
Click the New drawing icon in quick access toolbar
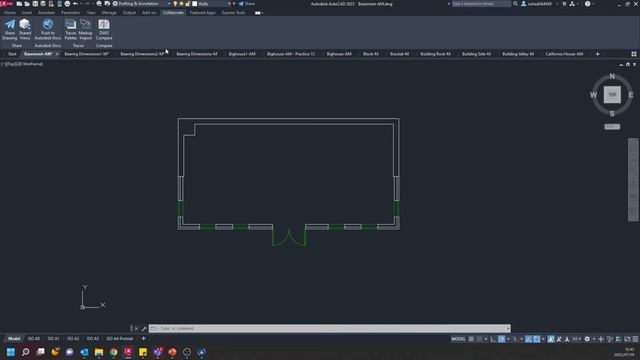click(19, 4)
